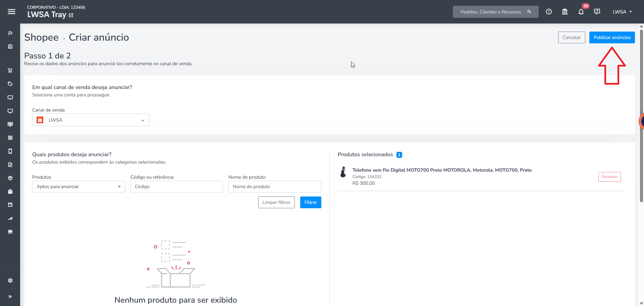Remove the Telefone sem Fio MOTO700 product

pyautogui.click(x=609, y=177)
